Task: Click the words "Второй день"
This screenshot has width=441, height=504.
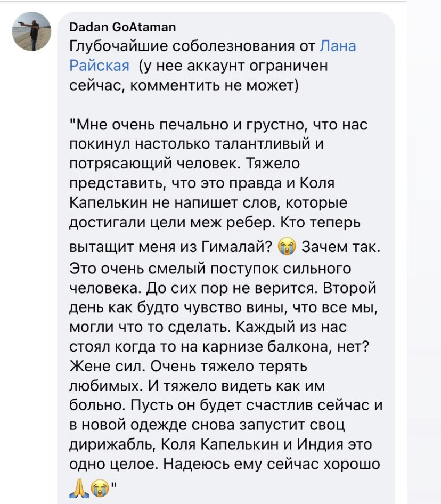Action: click(x=341, y=288)
